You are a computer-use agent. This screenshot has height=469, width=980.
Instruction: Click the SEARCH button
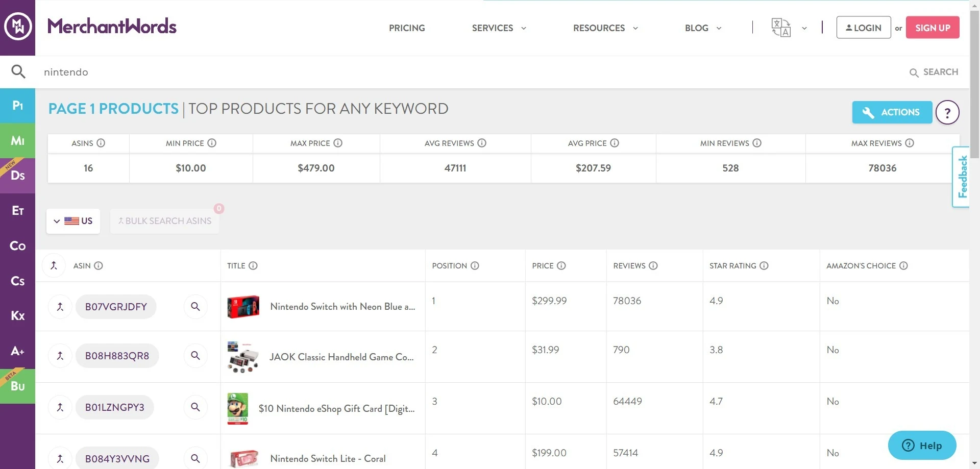[934, 72]
